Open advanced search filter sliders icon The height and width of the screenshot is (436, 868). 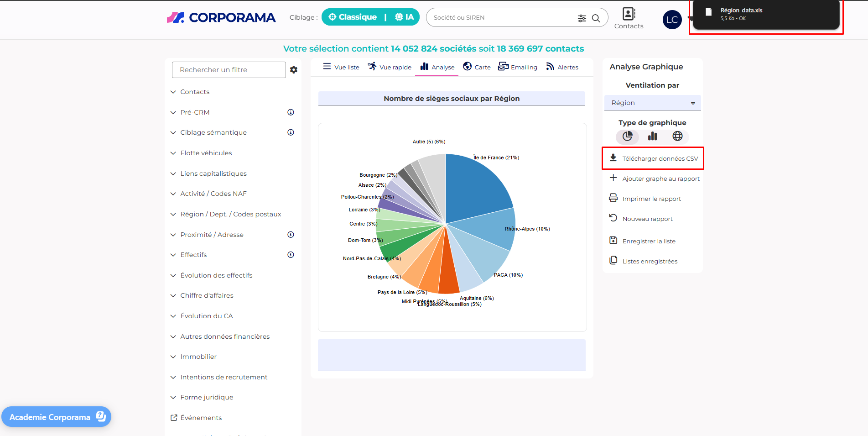pyautogui.click(x=582, y=18)
